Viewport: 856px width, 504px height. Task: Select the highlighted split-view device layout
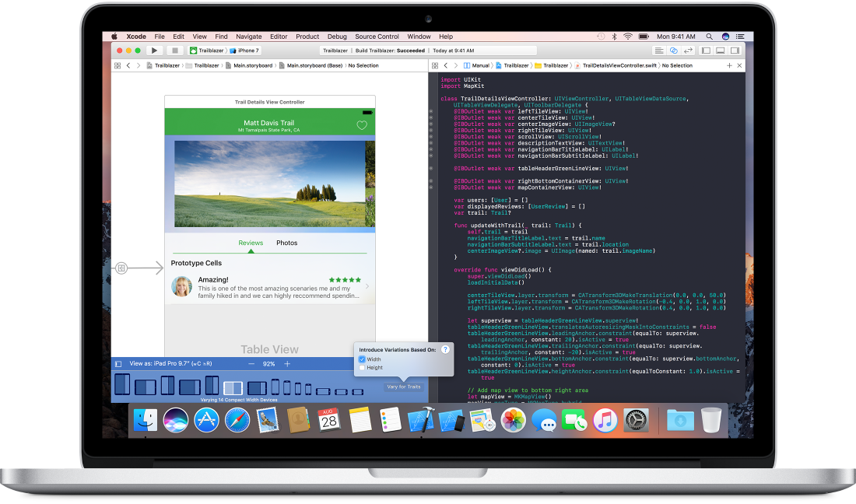pos(233,388)
